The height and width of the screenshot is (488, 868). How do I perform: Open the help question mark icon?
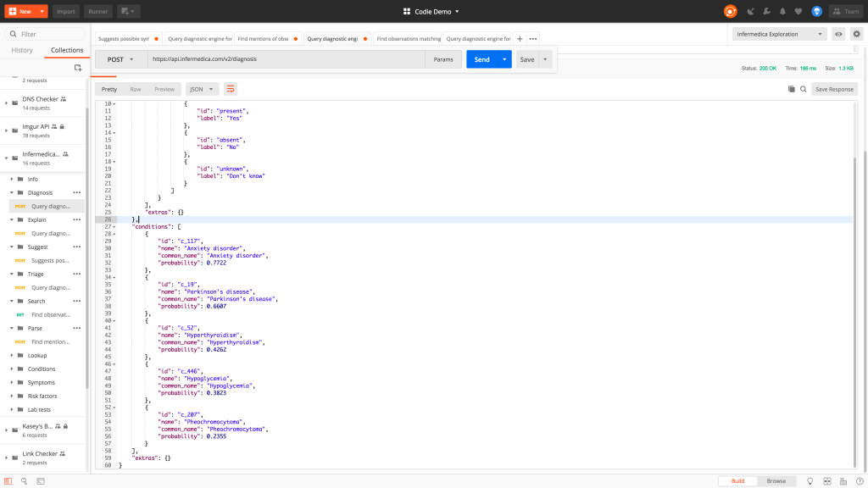coord(860,481)
